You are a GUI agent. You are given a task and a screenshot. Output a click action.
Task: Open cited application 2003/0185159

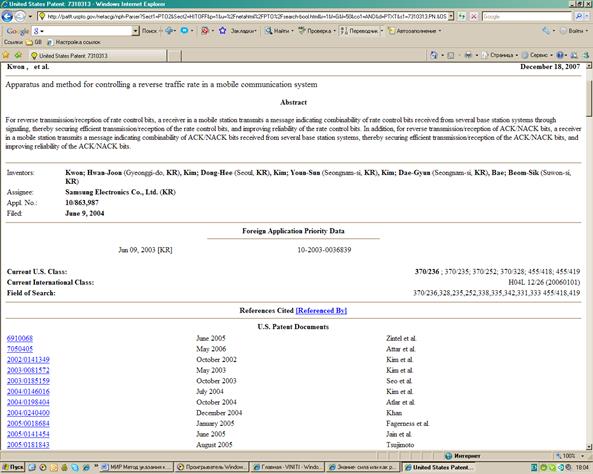pos(28,381)
